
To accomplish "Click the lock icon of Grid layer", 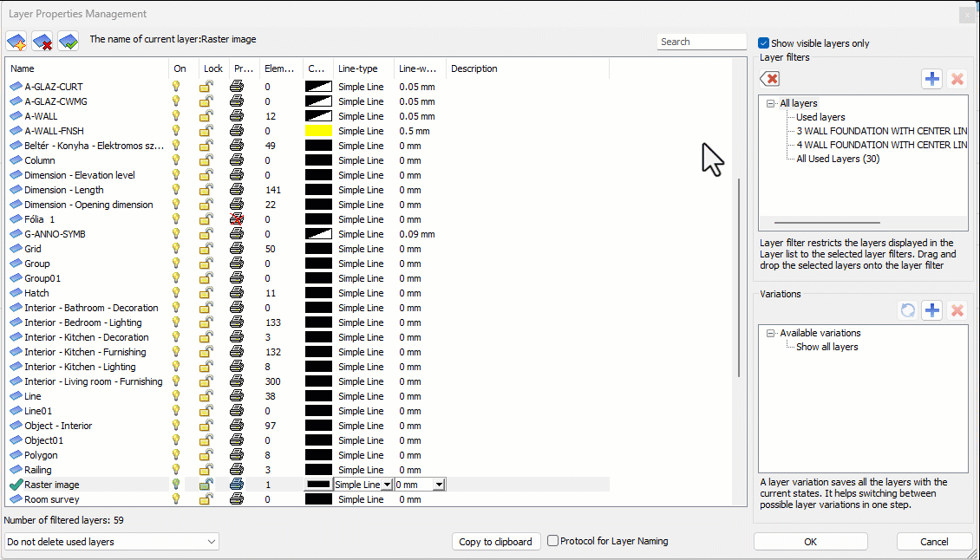I will coord(206,249).
